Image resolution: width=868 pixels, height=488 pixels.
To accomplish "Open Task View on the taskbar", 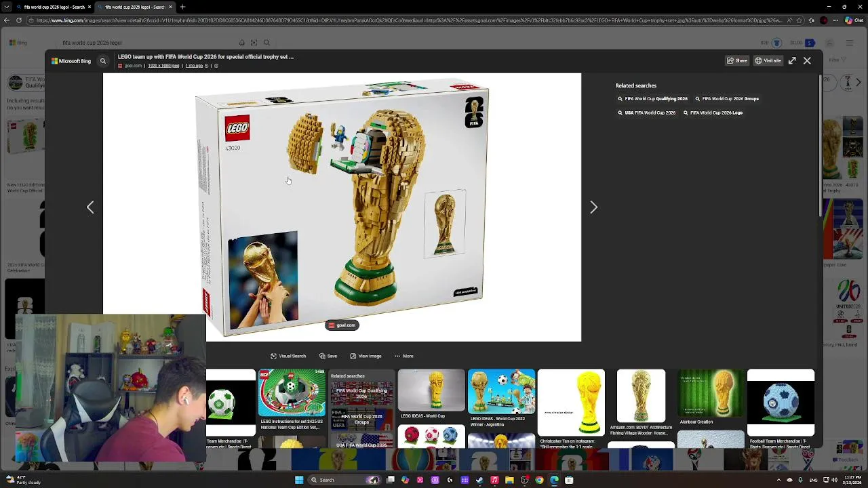I will 391,480.
